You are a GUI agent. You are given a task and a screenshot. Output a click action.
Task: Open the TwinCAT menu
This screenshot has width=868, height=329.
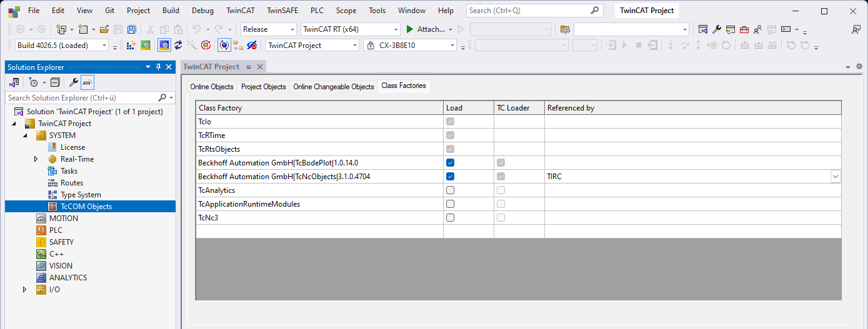pyautogui.click(x=241, y=11)
